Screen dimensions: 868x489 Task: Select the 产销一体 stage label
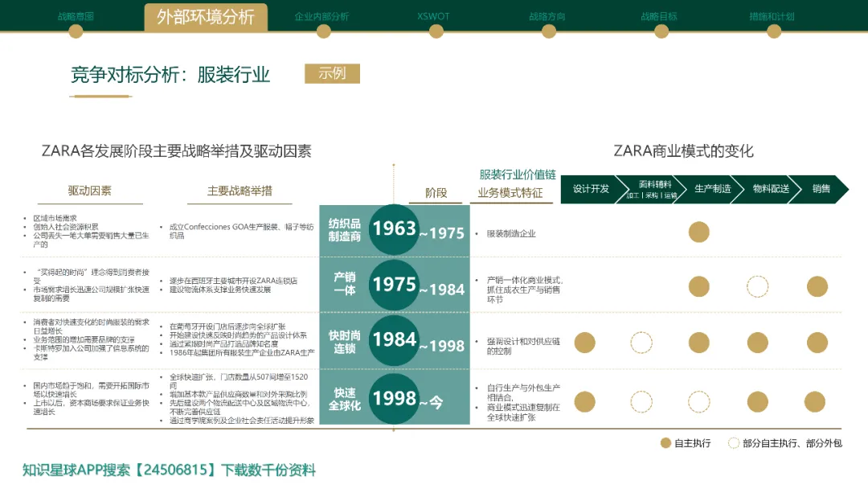tap(344, 284)
